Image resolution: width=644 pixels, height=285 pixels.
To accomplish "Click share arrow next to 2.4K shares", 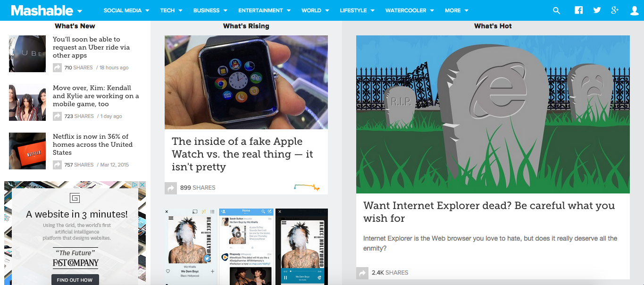I will click(x=362, y=273).
